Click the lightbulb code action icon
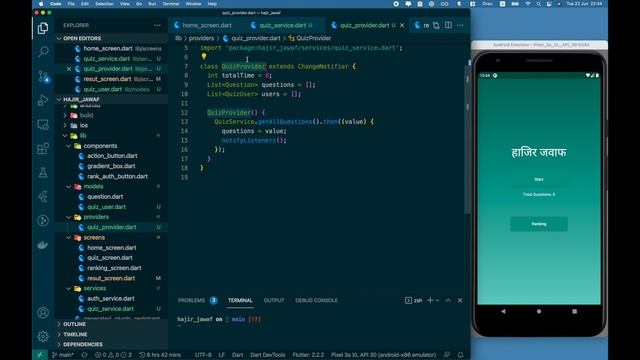The image size is (640, 360). (204, 57)
